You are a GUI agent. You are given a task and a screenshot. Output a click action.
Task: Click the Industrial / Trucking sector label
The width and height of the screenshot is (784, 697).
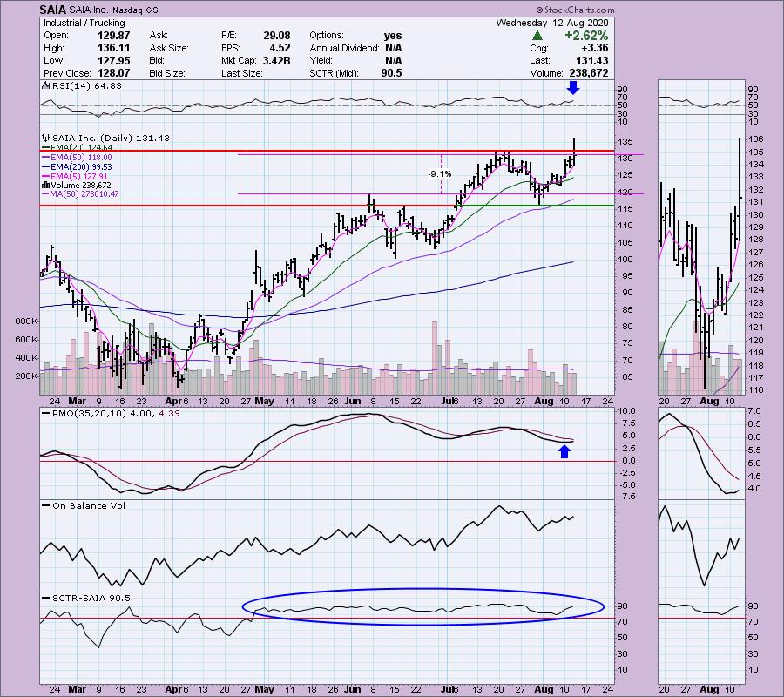[84, 23]
